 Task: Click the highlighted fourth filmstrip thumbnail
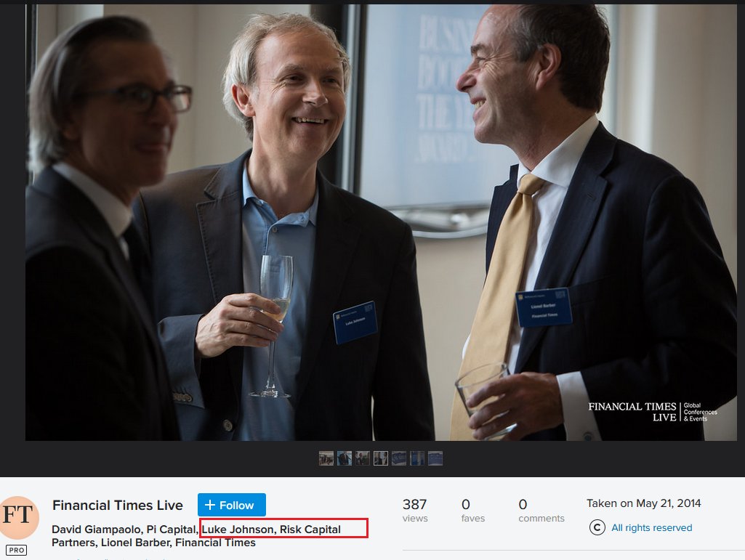pyautogui.click(x=381, y=458)
